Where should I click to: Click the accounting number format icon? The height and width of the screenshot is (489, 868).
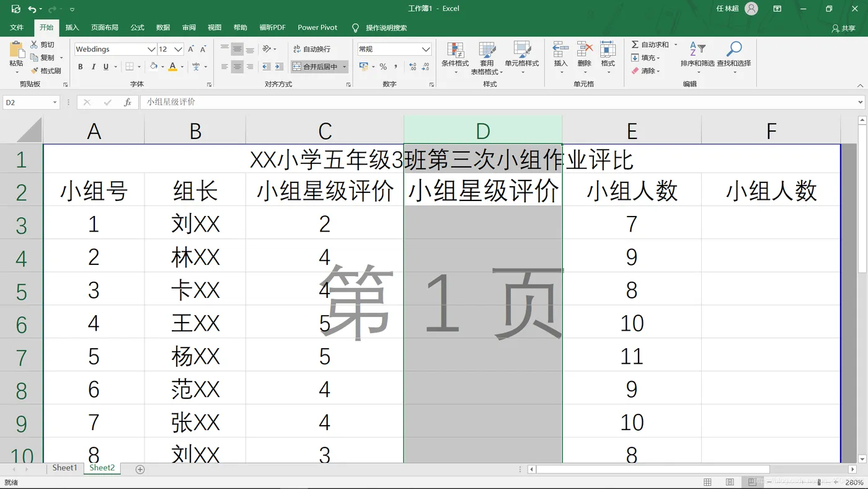point(363,66)
